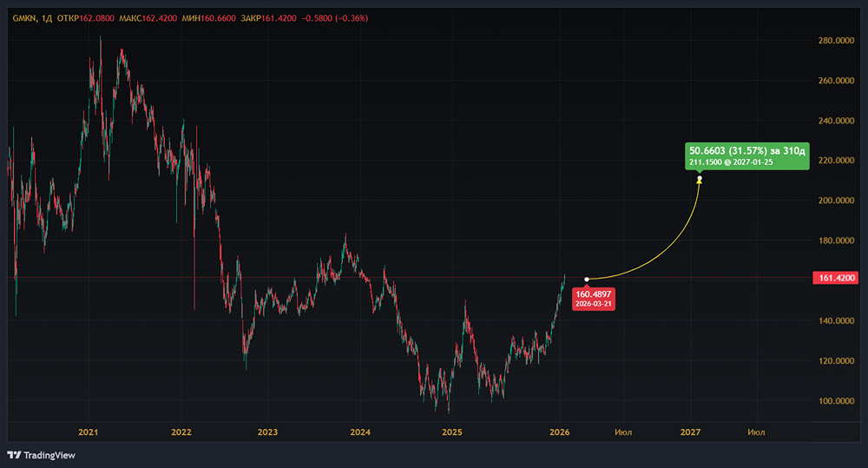Click the 2027 label on time axis

pyautogui.click(x=691, y=432)
